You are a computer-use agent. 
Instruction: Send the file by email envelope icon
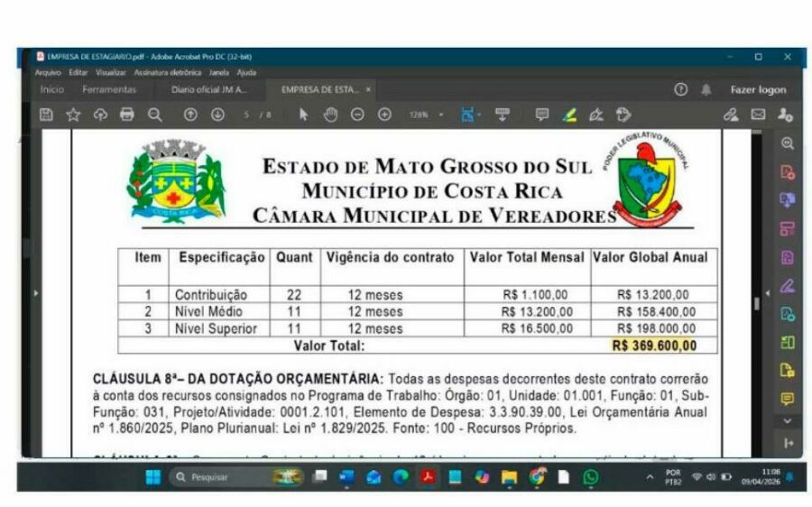(758, 115)
